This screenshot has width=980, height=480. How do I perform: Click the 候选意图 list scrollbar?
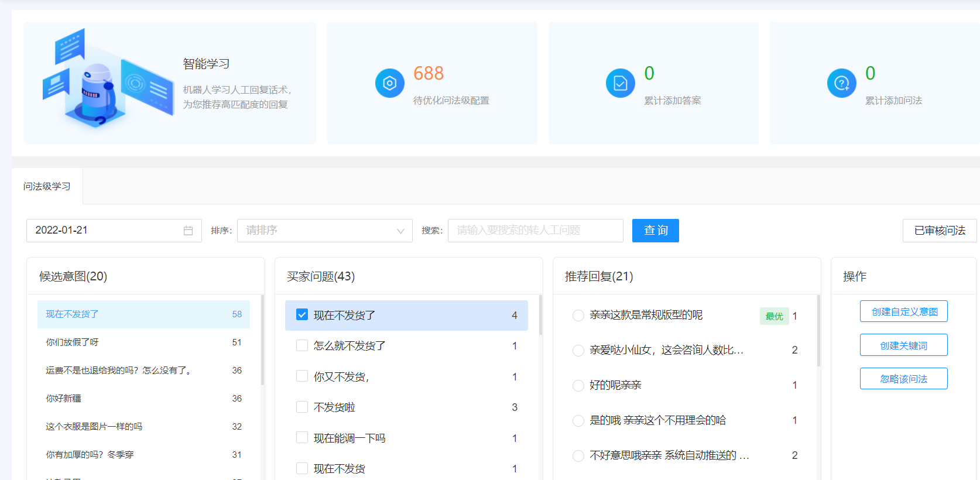click(x=262, y=340)
